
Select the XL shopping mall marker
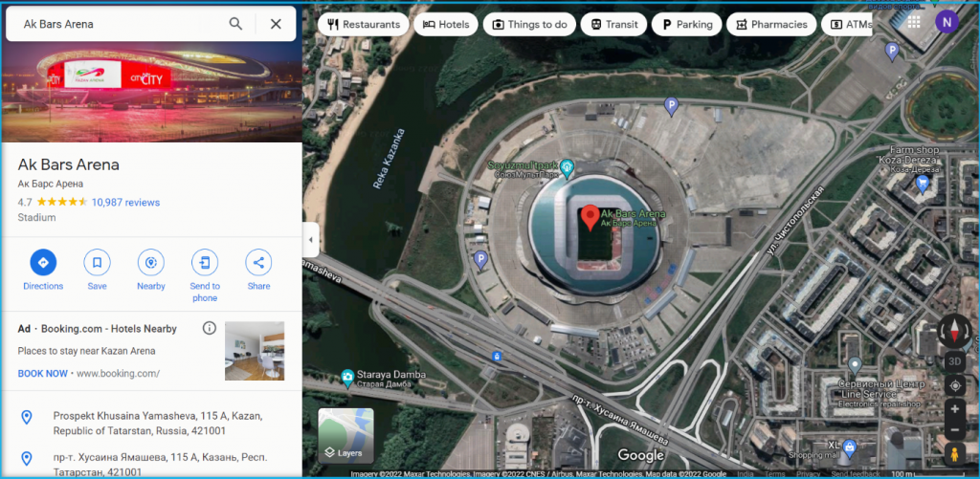point(849,446)
